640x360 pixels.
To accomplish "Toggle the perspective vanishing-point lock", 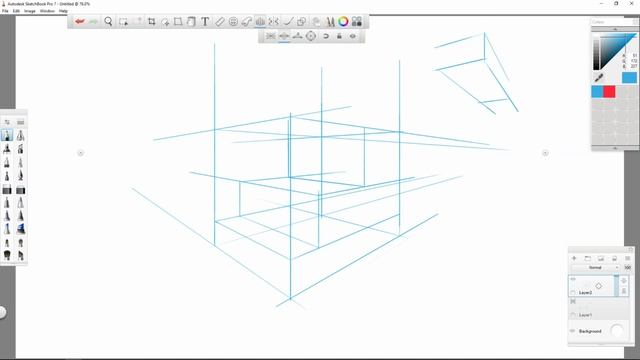I will [x=339, y=36].
